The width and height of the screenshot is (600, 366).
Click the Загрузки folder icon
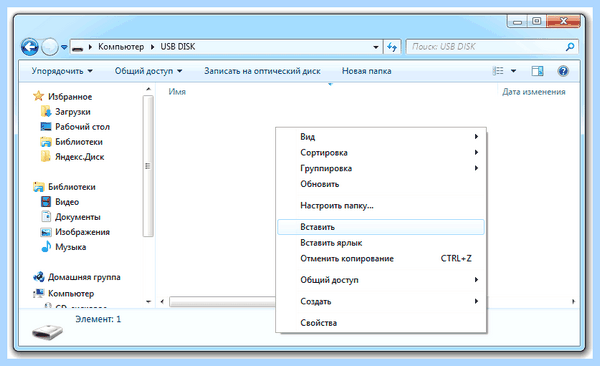coord(46,111)
